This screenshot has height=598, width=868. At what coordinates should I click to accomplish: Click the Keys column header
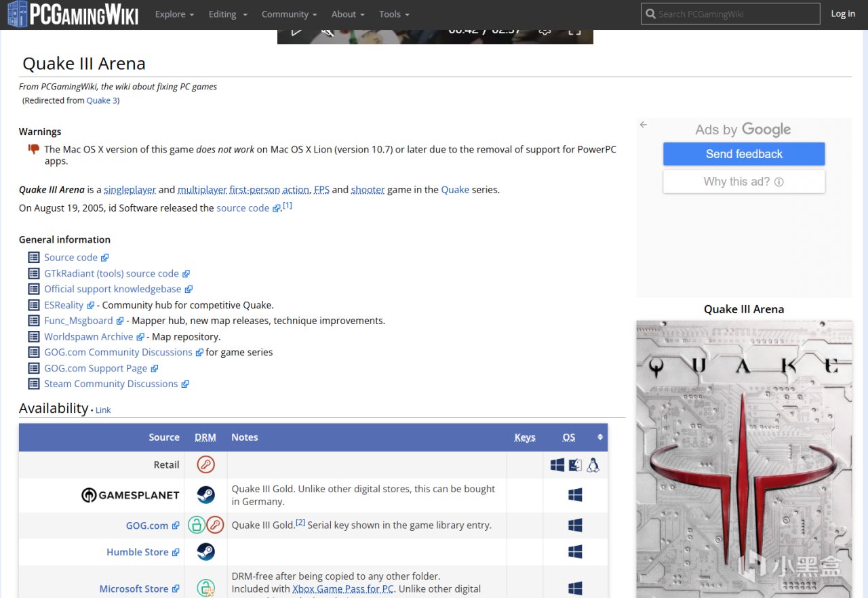(x=525, y=437)
